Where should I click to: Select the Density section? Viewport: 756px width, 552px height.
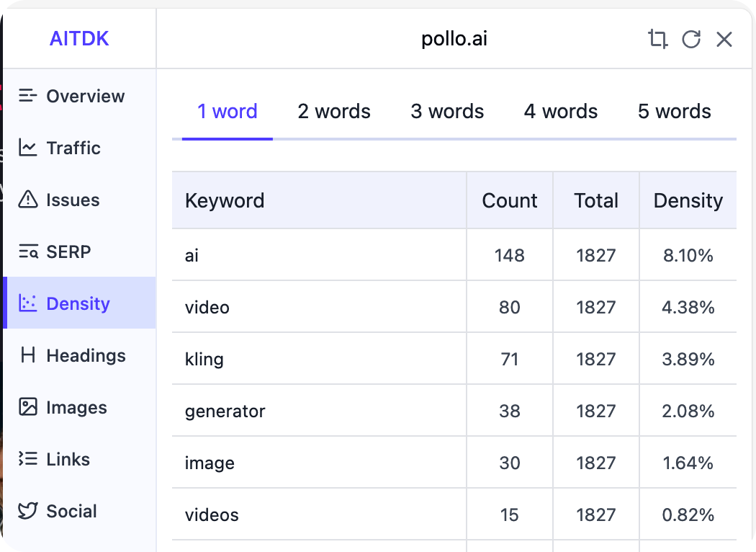pyautogui.click(x=79, y=303)
